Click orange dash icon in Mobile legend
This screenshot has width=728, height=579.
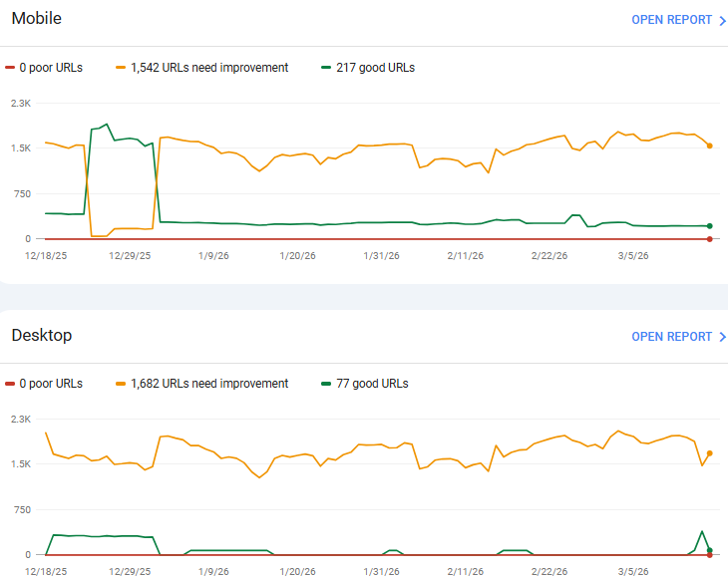coord(122,68)
